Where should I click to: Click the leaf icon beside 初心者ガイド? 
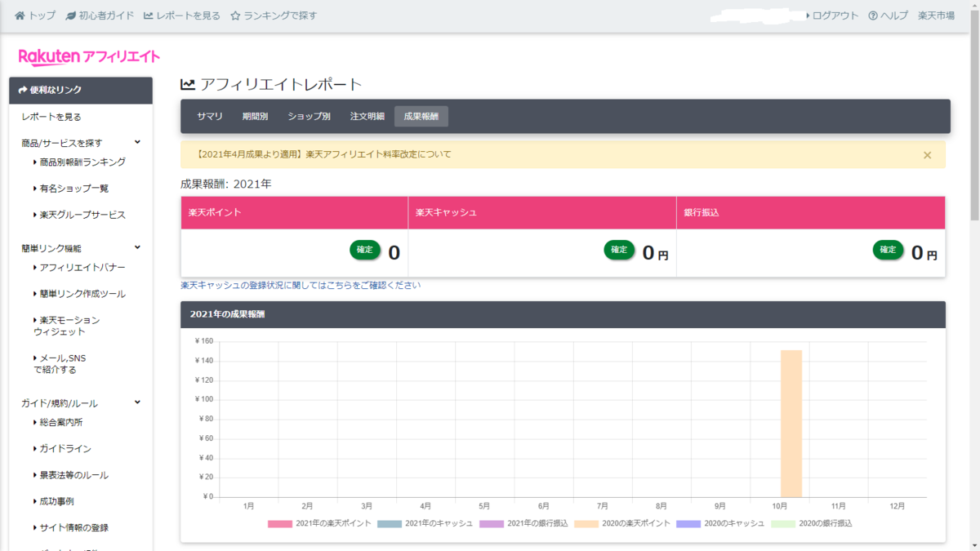click(71, 16)
